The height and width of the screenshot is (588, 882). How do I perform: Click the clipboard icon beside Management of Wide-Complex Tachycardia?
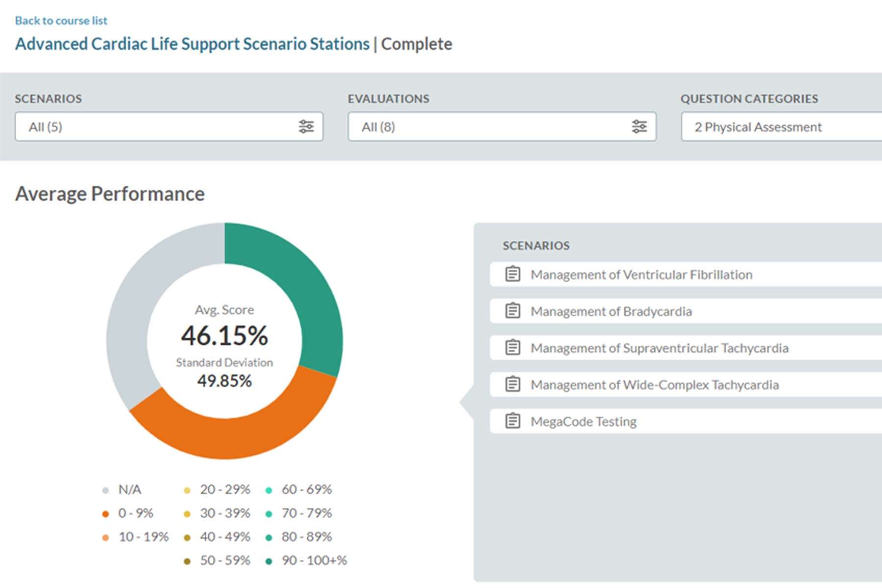[512, 385]
